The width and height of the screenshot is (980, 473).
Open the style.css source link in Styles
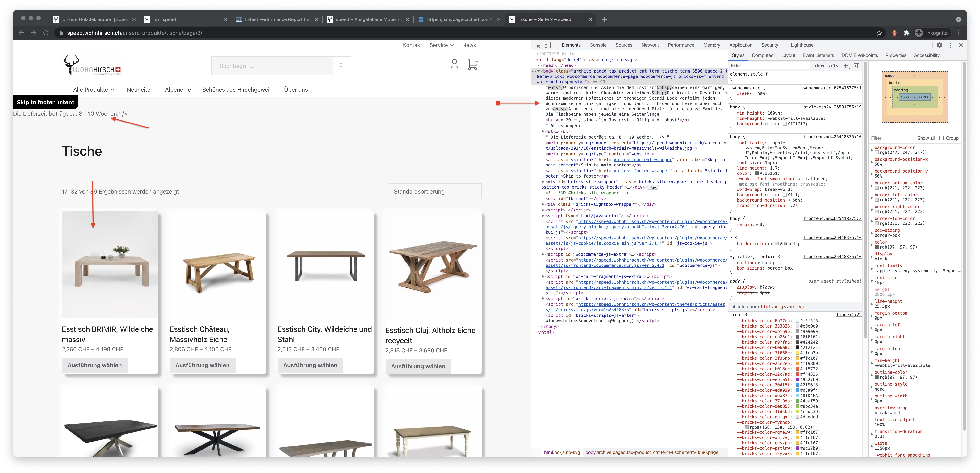tap(832, 107)
